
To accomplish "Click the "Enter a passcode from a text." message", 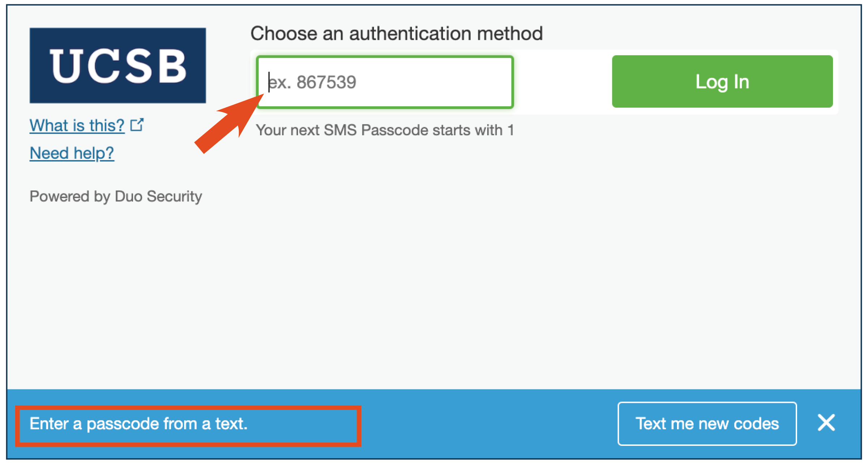I will (x=139, y=423).
